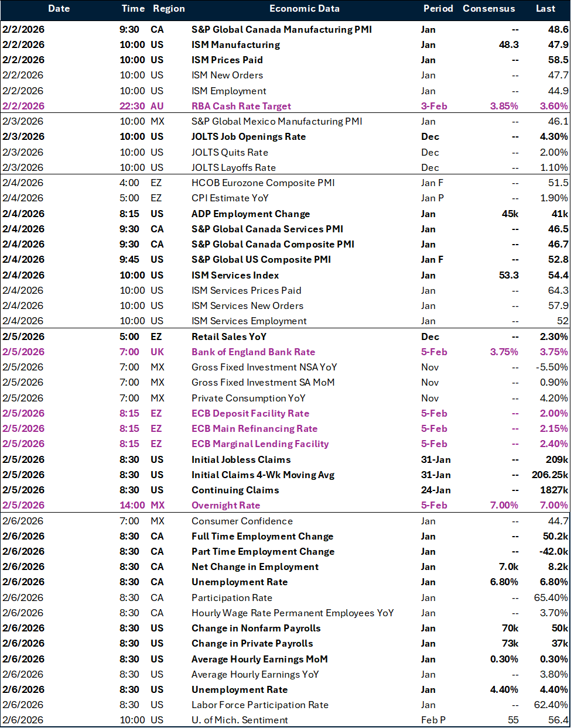Click the 'Private Consumption YoY' label
This screenshot has width=571, height=728.
(x=248, y=398)
